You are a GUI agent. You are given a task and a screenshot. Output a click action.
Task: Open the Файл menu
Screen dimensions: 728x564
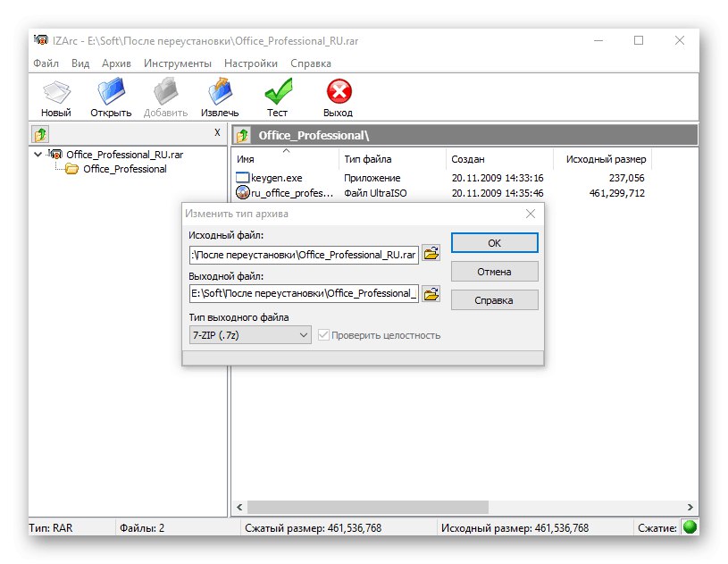46,63
